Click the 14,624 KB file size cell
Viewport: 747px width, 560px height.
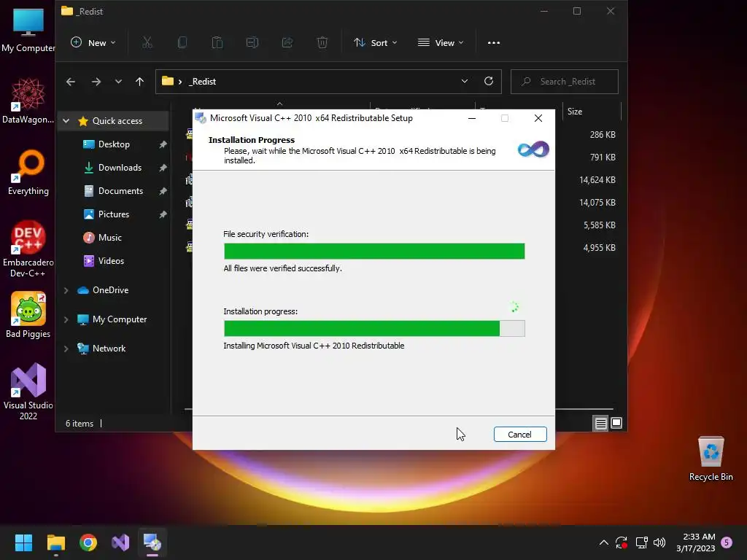point(597,180)
